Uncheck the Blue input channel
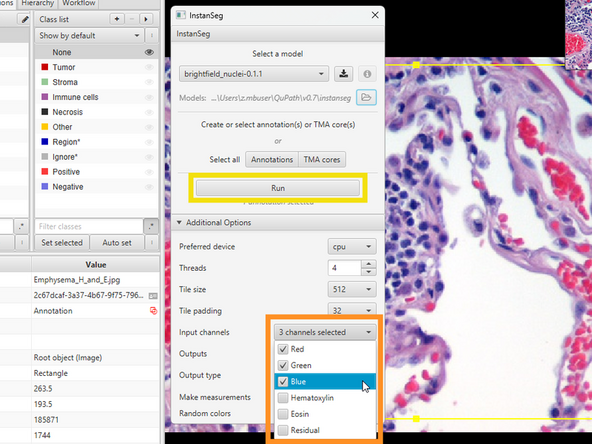 283,381
